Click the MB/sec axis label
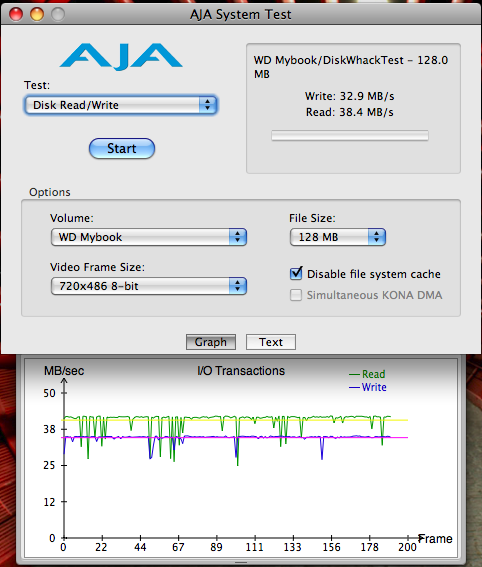 click(64, 371)
